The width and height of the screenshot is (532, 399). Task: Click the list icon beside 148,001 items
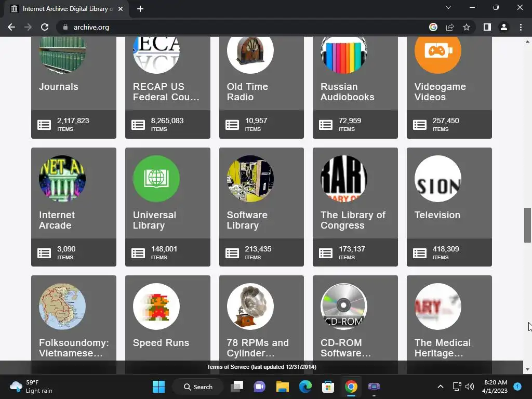[x=138, y=253]
